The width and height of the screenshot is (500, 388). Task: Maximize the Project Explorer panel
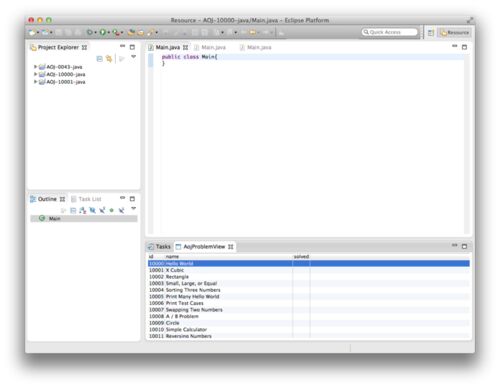coord(132,47)
